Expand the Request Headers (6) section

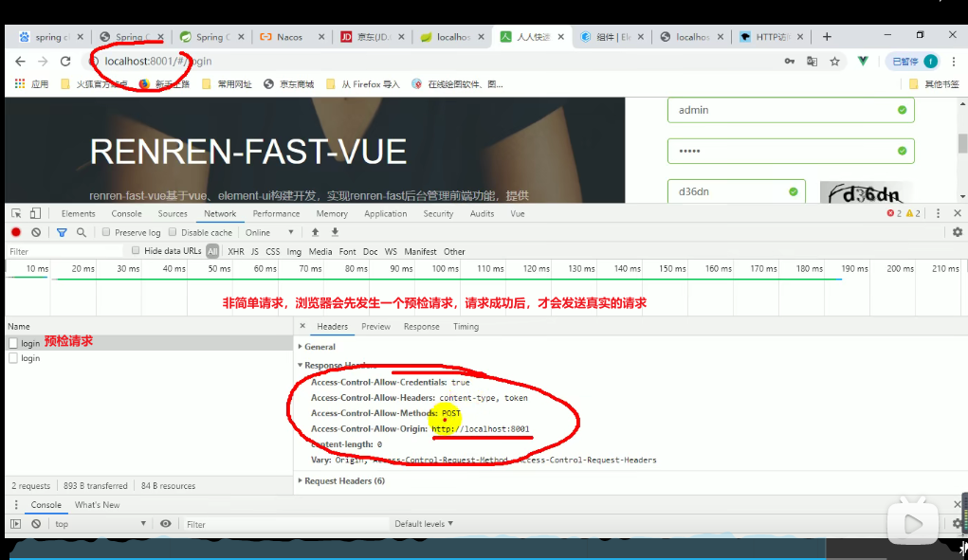341,481
